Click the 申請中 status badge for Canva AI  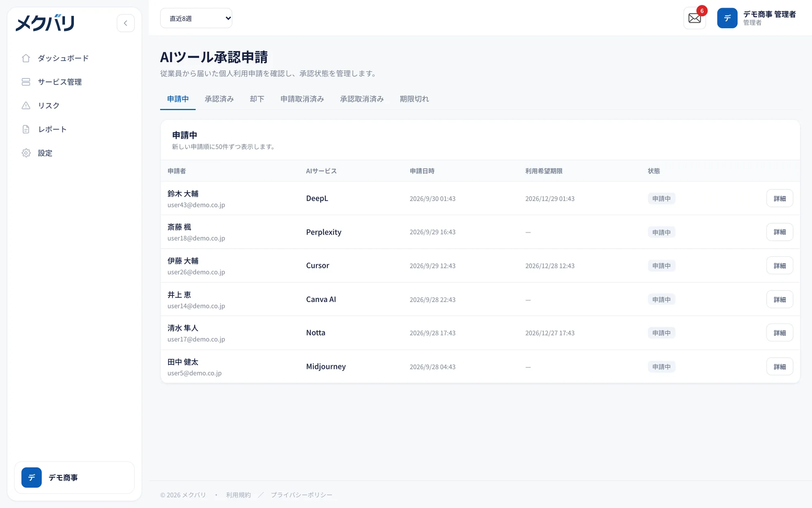(x=661, y=300)
